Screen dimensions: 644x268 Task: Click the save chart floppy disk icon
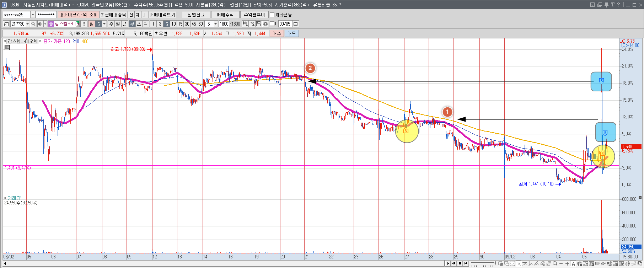click(259, 24)
